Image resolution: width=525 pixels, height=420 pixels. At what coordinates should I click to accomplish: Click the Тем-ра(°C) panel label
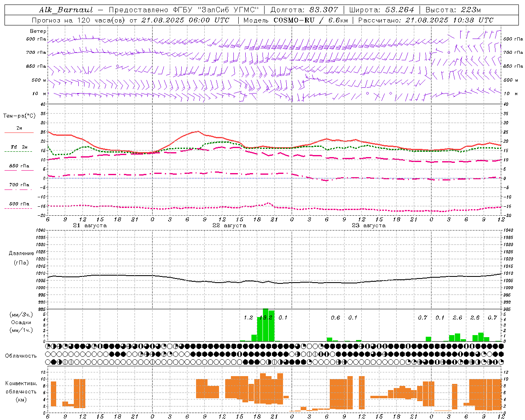point(19,116)
